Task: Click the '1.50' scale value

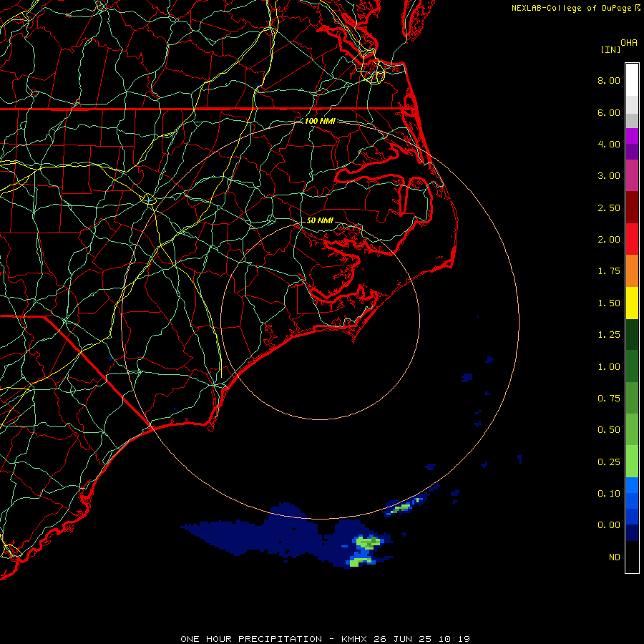Action: 609,303
